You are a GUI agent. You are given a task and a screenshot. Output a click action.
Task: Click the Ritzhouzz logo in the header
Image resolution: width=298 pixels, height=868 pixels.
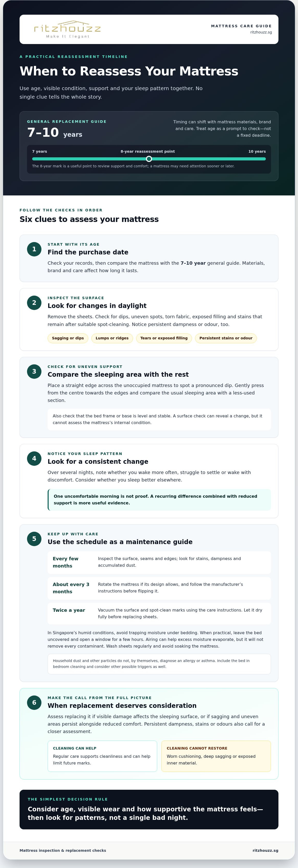(x=67, y=29)
